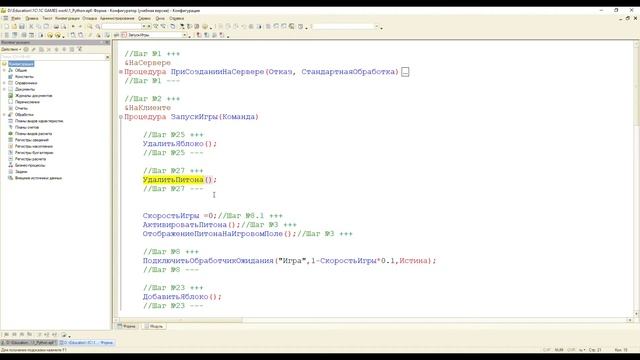The image size is (640, 360).
Task: Expand the Документы tree node
Action: [4, 89]
